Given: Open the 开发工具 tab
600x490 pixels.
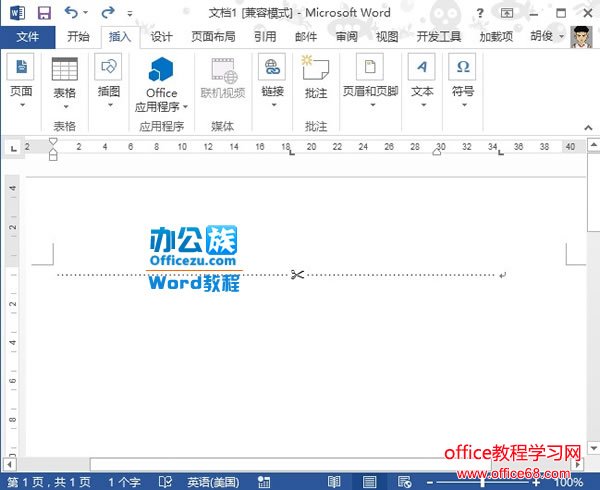Looking at the screenshot, I should pos(439,37).
